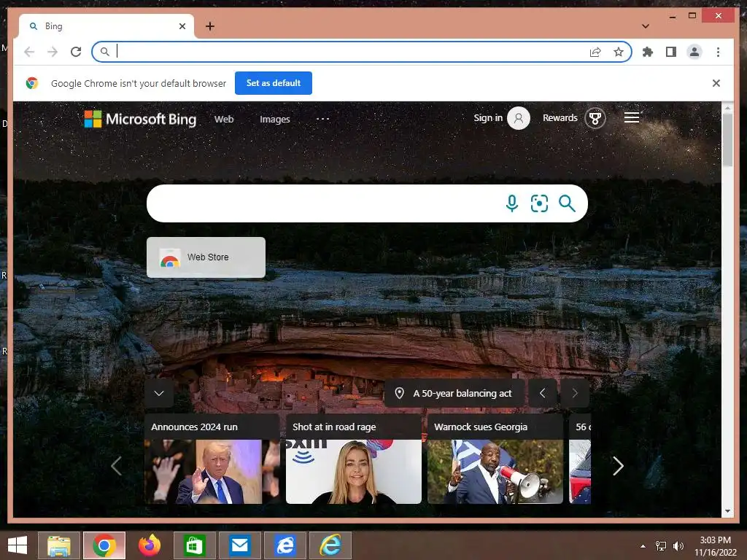
Task: Open Bing visual search camera icon
Action: pyautogui.click(x=539, y=203)
